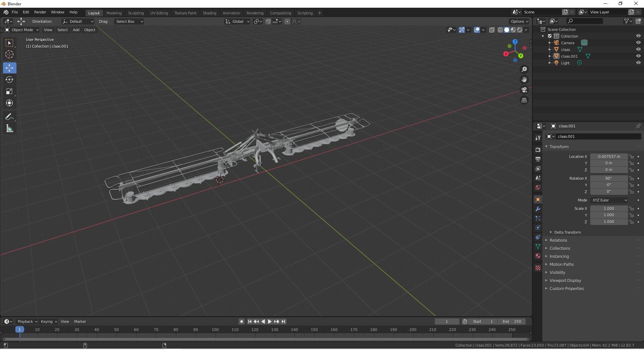Screen dimensions: 644x350
Task: Toggle visibility of the Light object
Action: (x=638, y=63)
